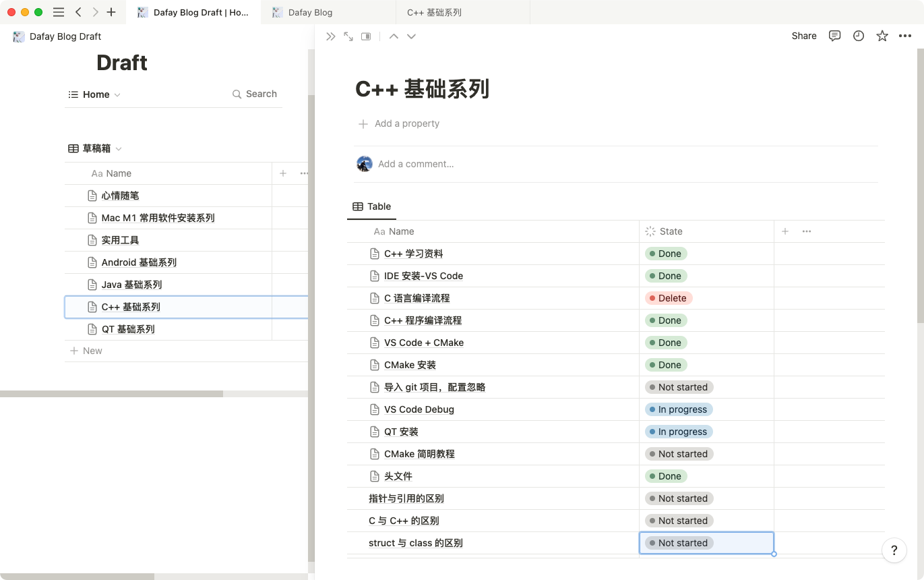924x580 pixels.
Task: Switch peek mode with layout icon
Action: click(366, 36)
